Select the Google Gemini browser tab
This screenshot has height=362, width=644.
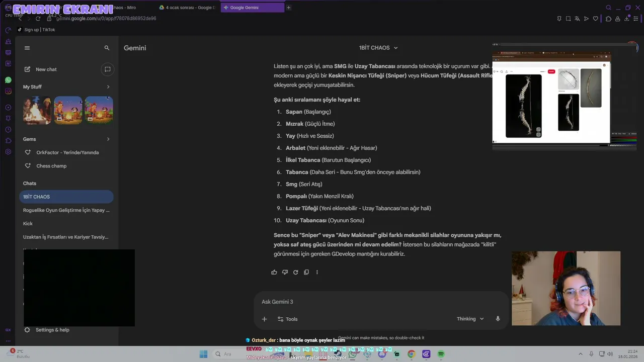(252, 8)
